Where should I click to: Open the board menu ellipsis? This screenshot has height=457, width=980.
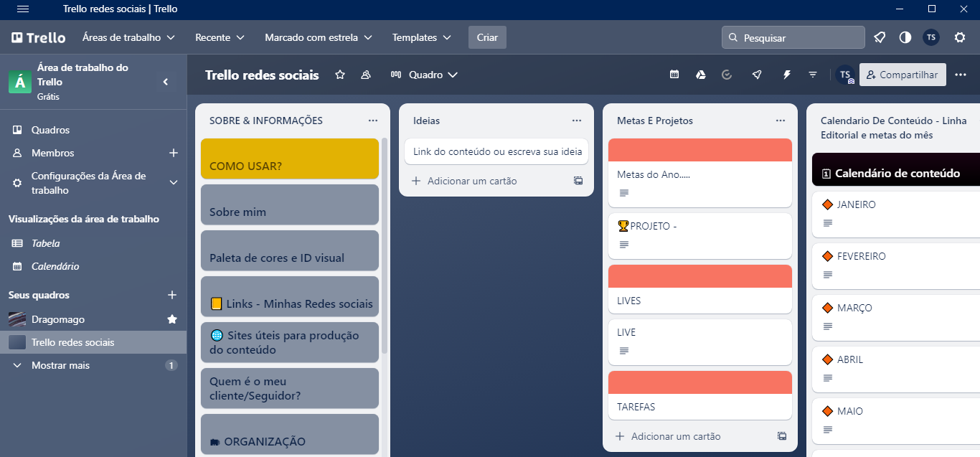click(961, 75)
